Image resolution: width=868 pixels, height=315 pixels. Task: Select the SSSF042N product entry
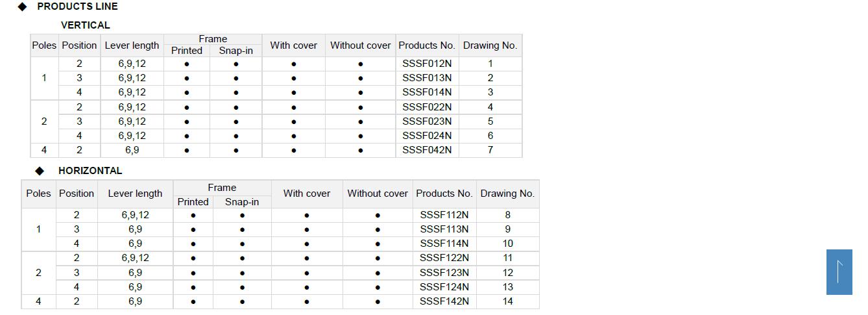pos(427,150)
